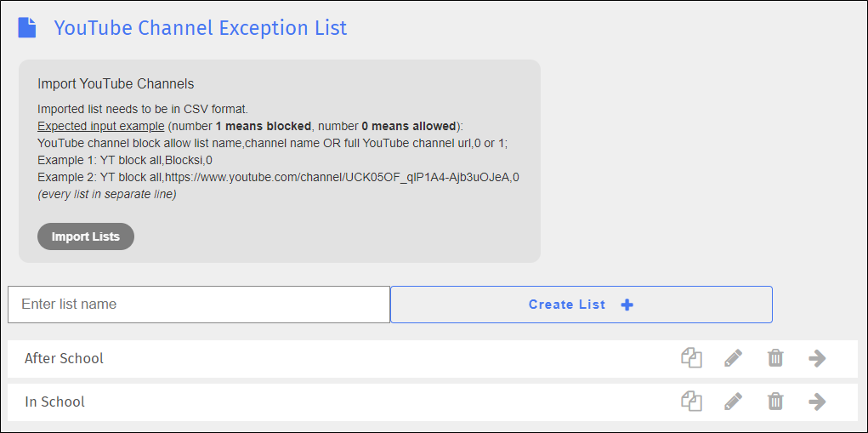Edit the After School list name
This screenshot has height=433, width=868.
[734, 358]
